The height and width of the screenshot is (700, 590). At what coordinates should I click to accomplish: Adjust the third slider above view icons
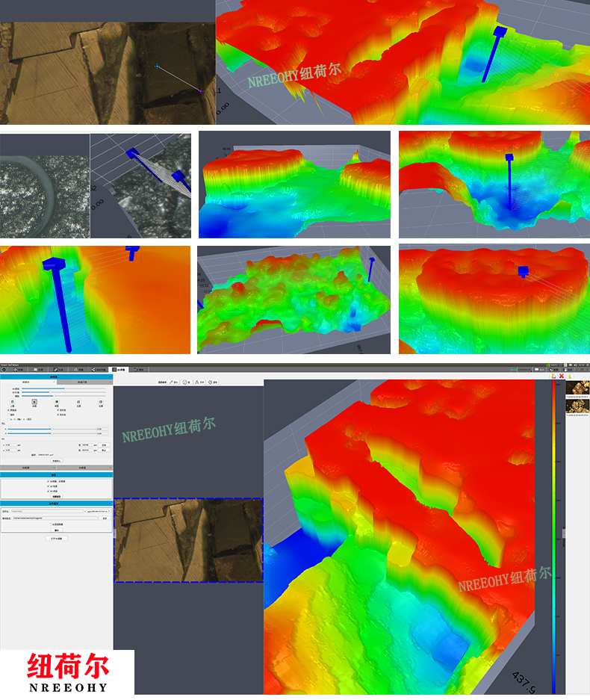pos(63,396)
